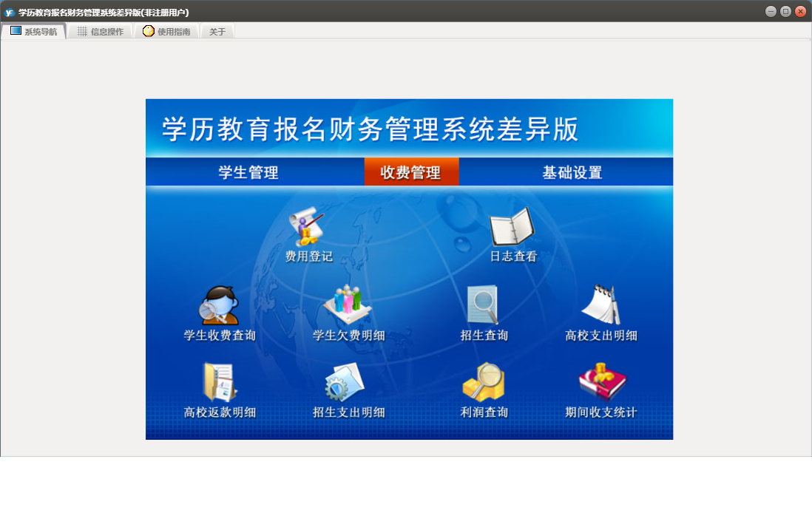The height and width of the screenshot is (527, 812).
Task: Switch to the 基础设置 section
Action: point(572,172)
